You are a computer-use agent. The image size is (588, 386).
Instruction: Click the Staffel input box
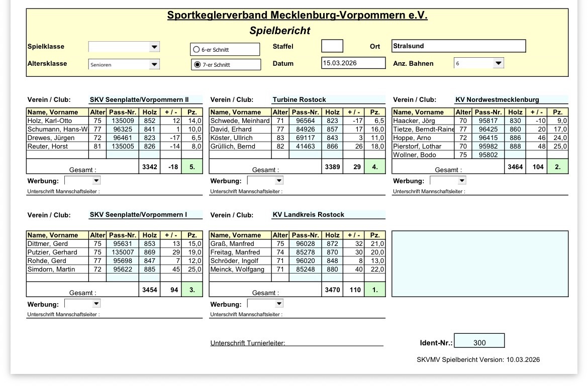click(x=332, y=46)
